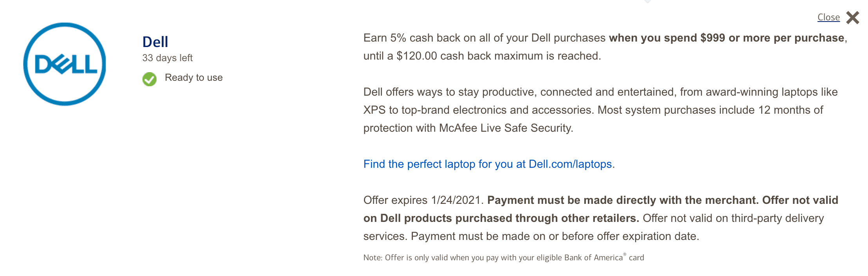Click the bold Payment must be made directly text
Viewport: 868px width, 276px height.
point(622,200)
